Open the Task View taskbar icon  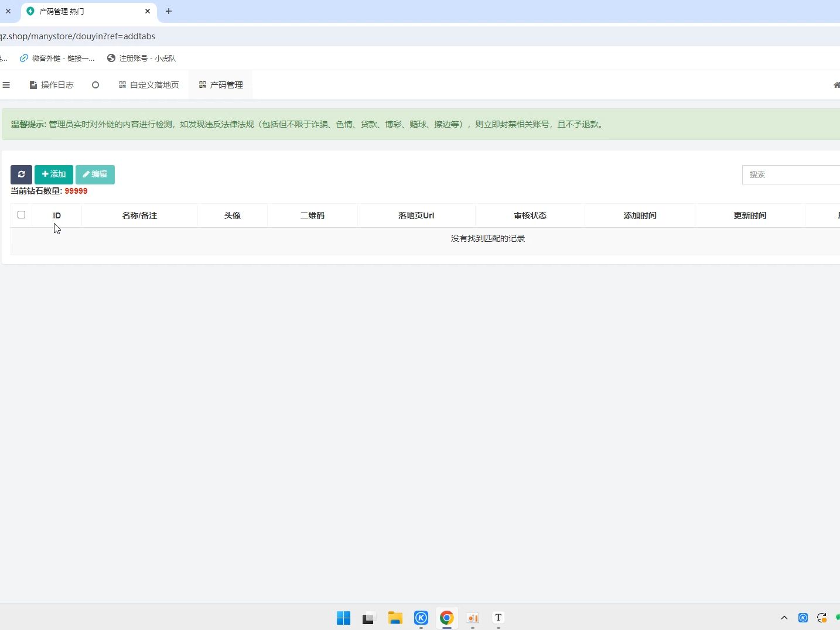click(368, 618)
